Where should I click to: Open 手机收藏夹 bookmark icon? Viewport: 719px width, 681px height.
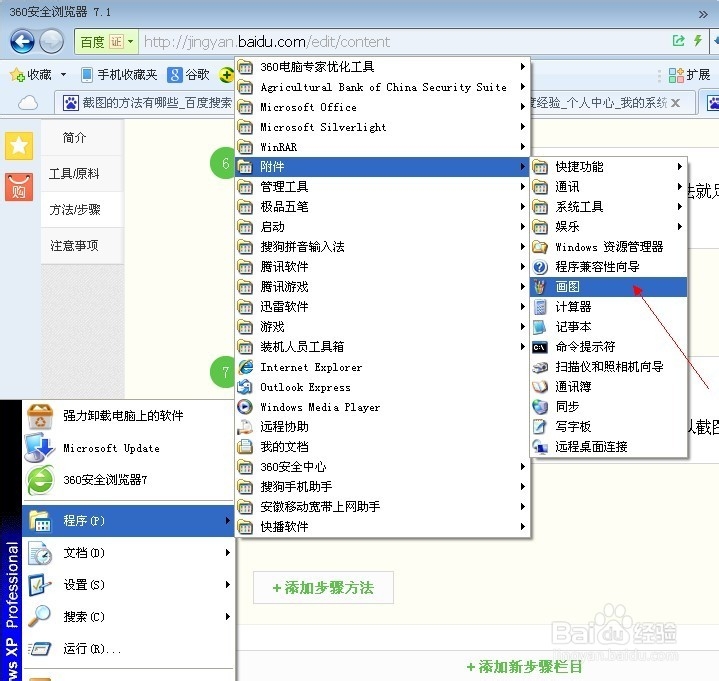point(87,74)
